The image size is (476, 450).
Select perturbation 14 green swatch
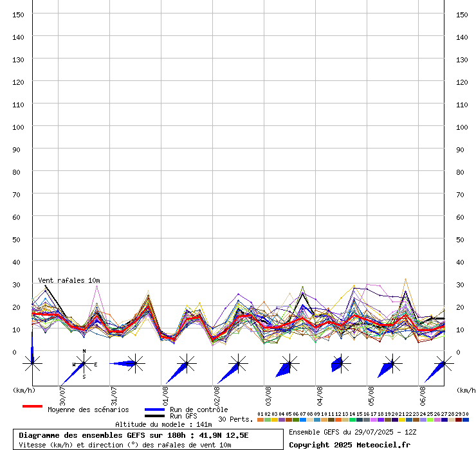352,420
